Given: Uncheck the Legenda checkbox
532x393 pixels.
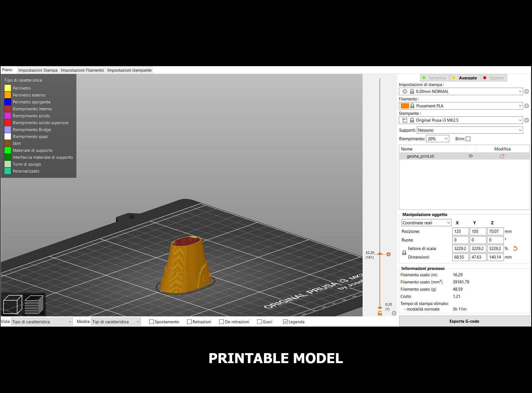Looking at the screenshot, I should click(x=285, y=322).
